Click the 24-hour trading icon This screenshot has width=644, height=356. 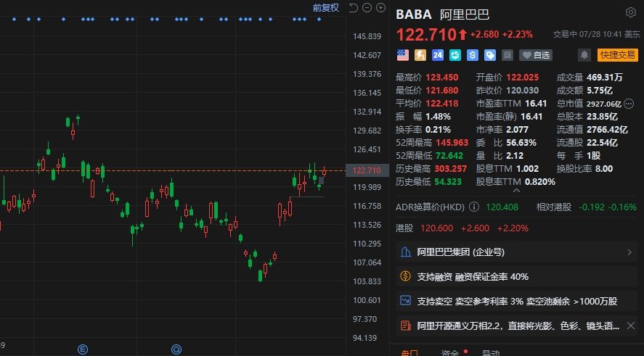coord(438,55)
